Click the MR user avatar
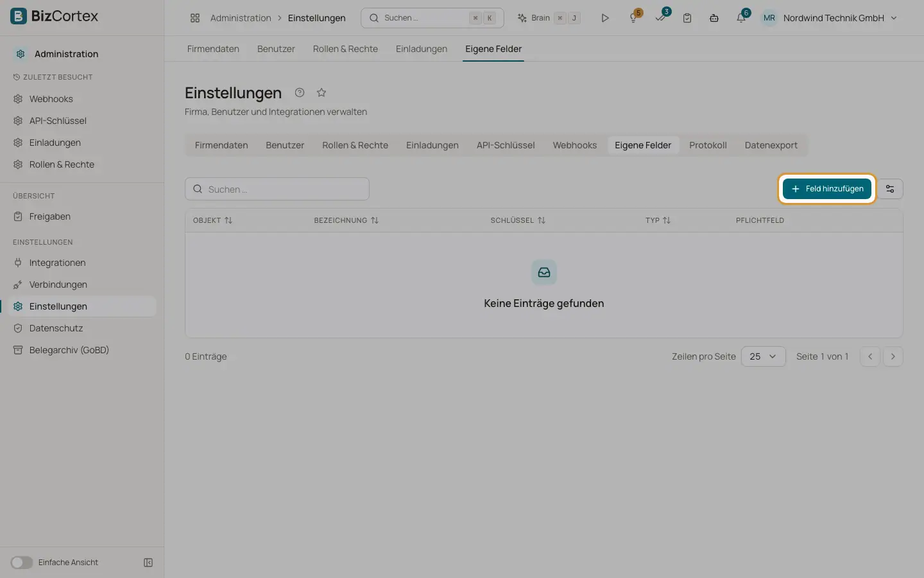Screen dimensions: 924x578 click(x=769, y=18)
